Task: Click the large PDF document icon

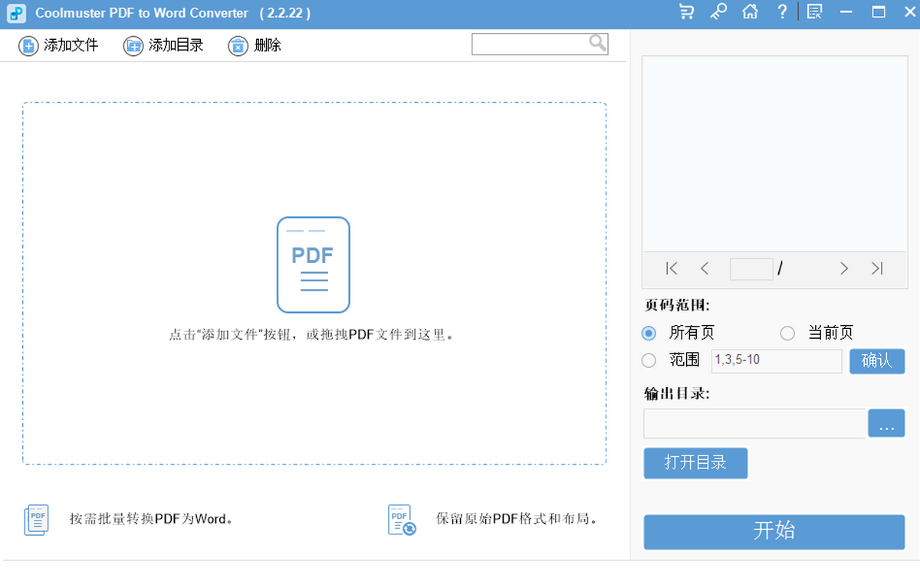Action: (x=313, y=264)
